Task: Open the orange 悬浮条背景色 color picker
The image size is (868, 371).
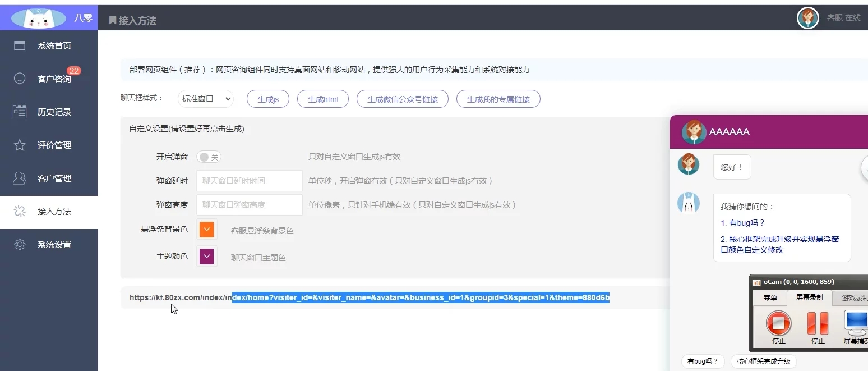Action: pyautogui.click(x=207, y=230)
